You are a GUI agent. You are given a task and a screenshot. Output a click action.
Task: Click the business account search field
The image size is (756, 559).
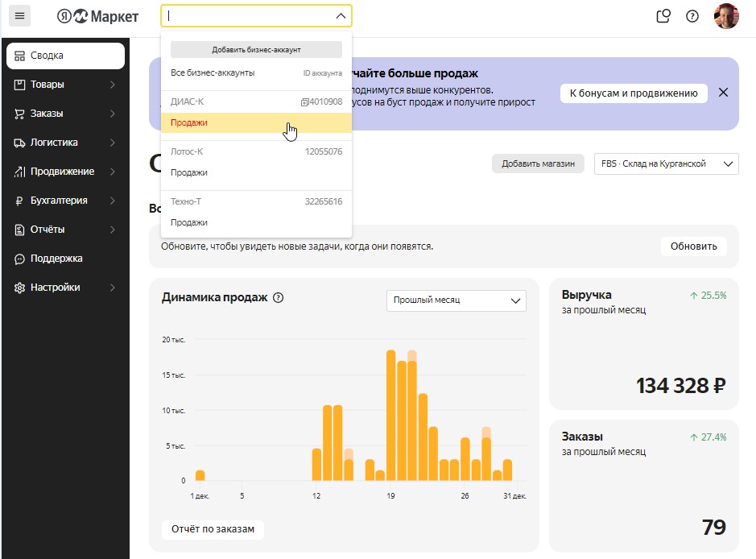click(248, 16)
